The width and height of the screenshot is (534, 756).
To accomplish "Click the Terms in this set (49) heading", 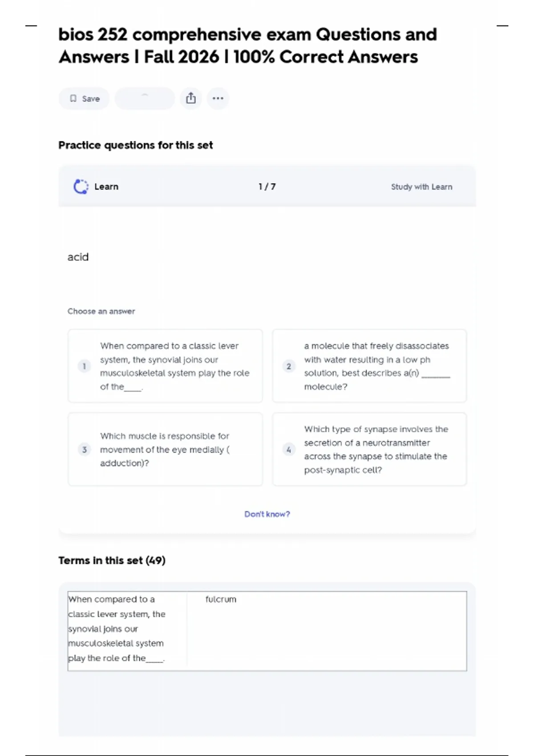I will click(112, 560).
